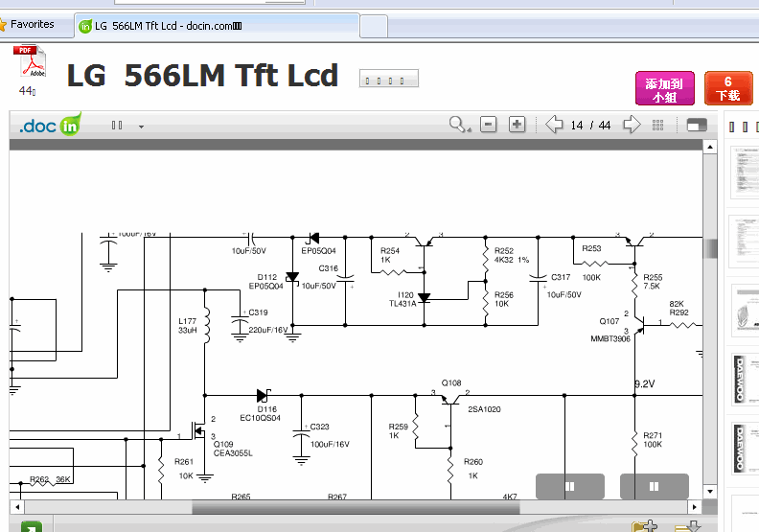Click the horizontal scrollbar thumb

[x=356, y=507]
